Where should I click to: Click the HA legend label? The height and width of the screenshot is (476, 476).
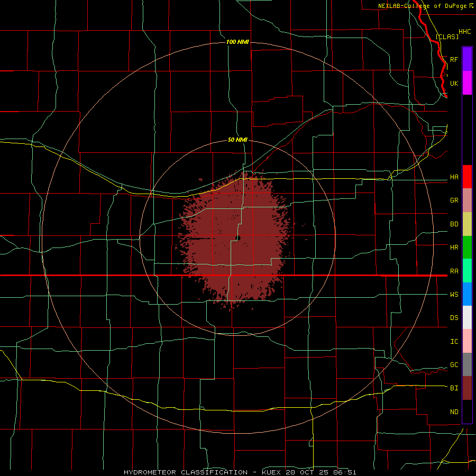point(454,177)
